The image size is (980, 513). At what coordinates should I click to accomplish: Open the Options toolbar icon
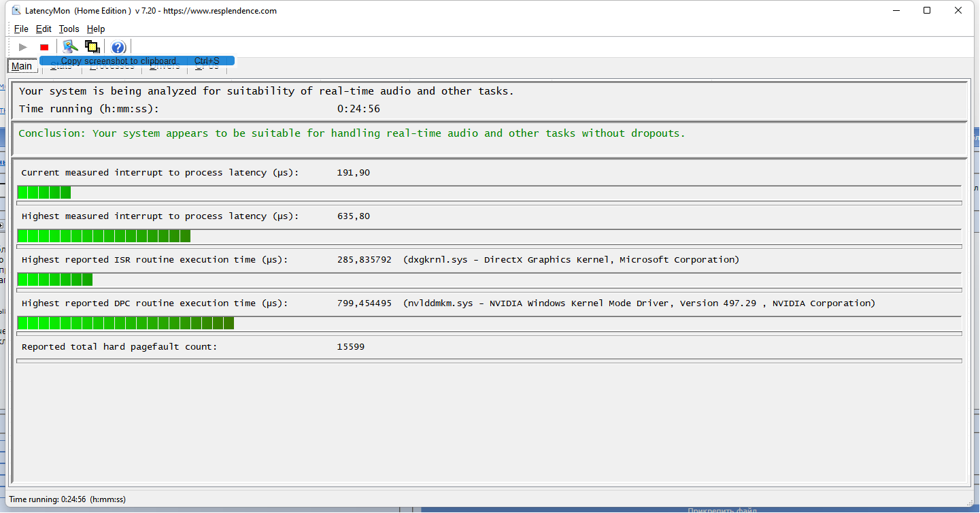[x=70, y=47]
